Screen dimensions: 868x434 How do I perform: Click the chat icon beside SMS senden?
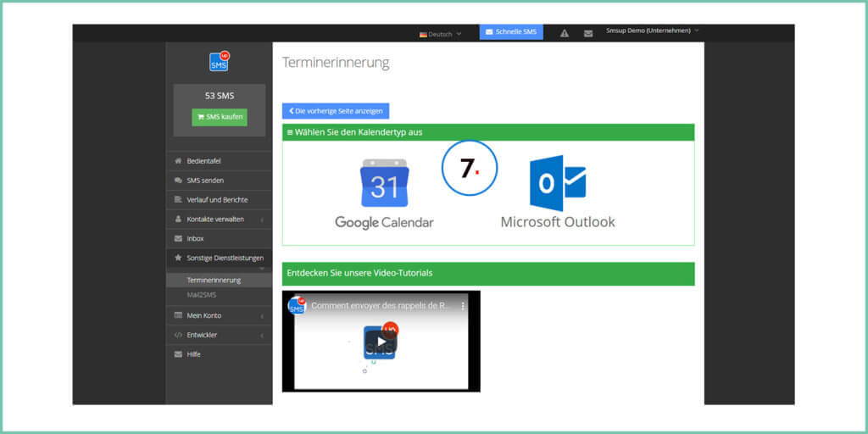pyautogui.click(x=178, y=181)
